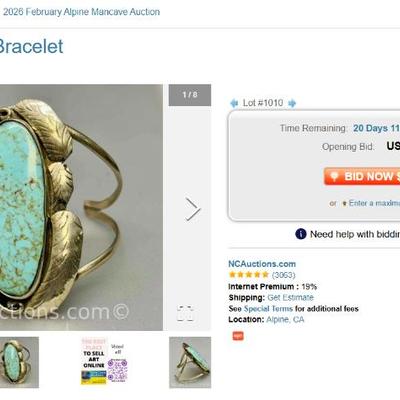Select the first bracelet front-view thumbnail
The image size is (400, 400).
pyautogui.click(x=19, y=362)
